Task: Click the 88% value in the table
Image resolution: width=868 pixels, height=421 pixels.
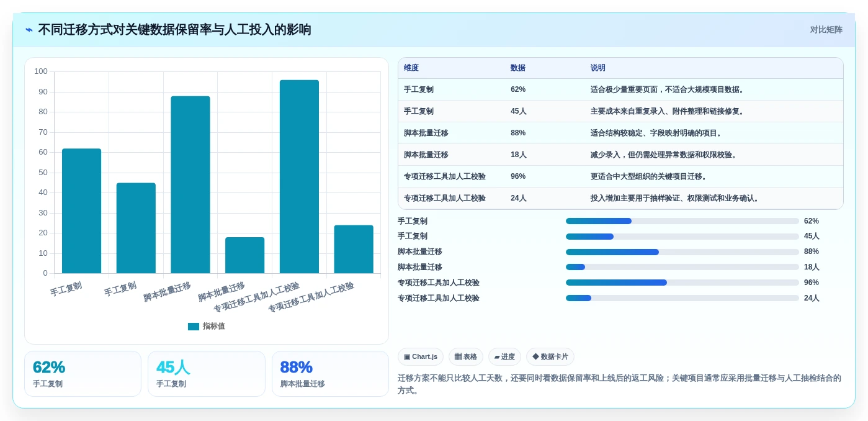Action: click(x=518, y=133)
